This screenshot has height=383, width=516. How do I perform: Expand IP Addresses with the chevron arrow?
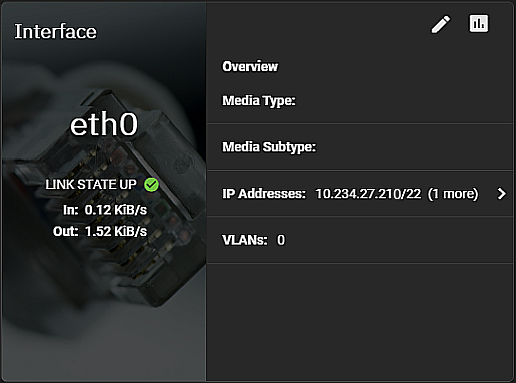point(501,193)
